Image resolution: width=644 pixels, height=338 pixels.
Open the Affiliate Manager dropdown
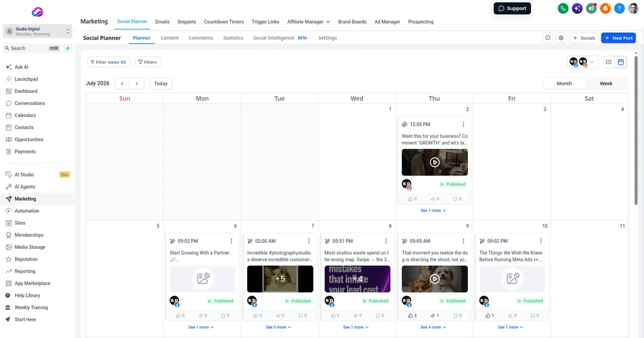(x=308, y=22)
